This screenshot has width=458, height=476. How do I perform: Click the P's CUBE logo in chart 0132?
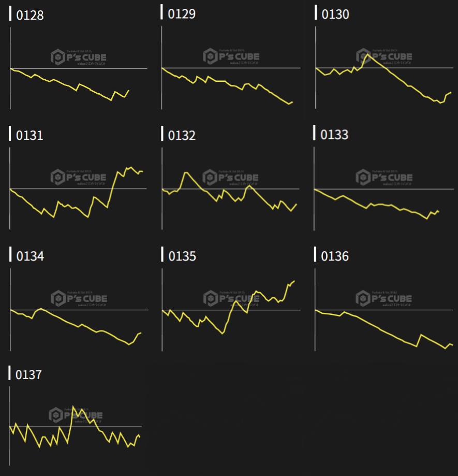231,177
